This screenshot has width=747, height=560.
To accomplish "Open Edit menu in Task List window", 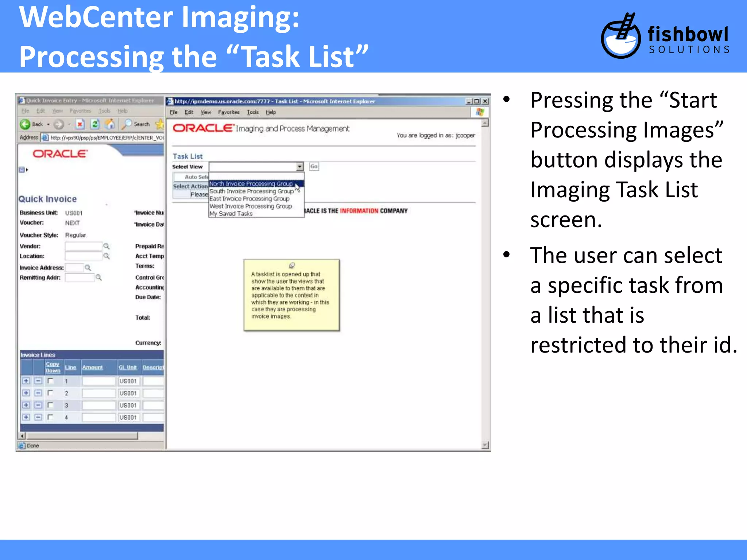I will tap(189, 112).
